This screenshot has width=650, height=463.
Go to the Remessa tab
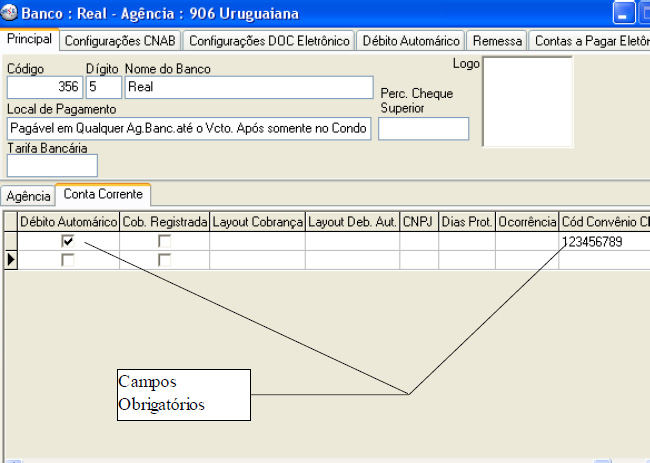pyautogui.click(x=497, y=41)
